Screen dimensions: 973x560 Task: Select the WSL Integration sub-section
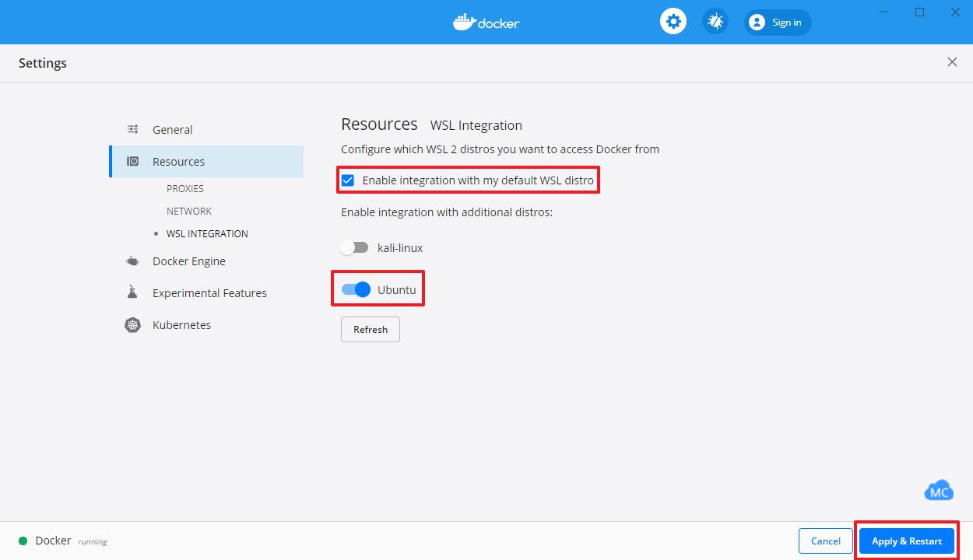click(x=207, y=233)
